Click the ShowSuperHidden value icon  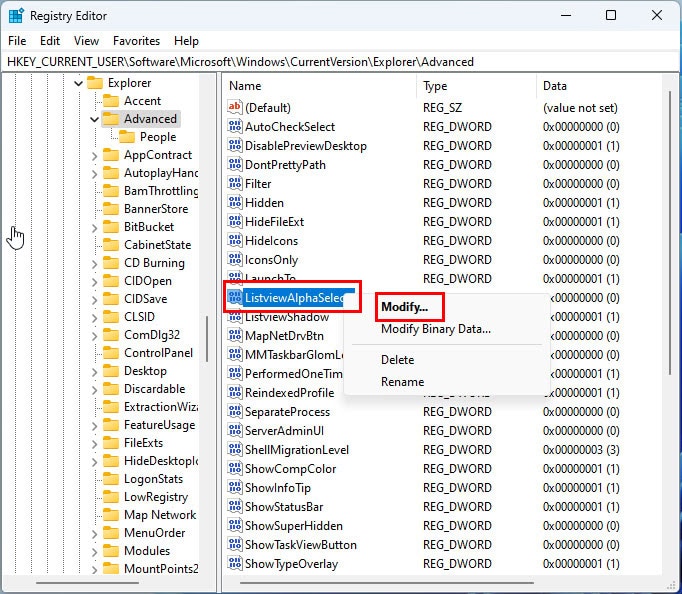(x=235, y=526)
